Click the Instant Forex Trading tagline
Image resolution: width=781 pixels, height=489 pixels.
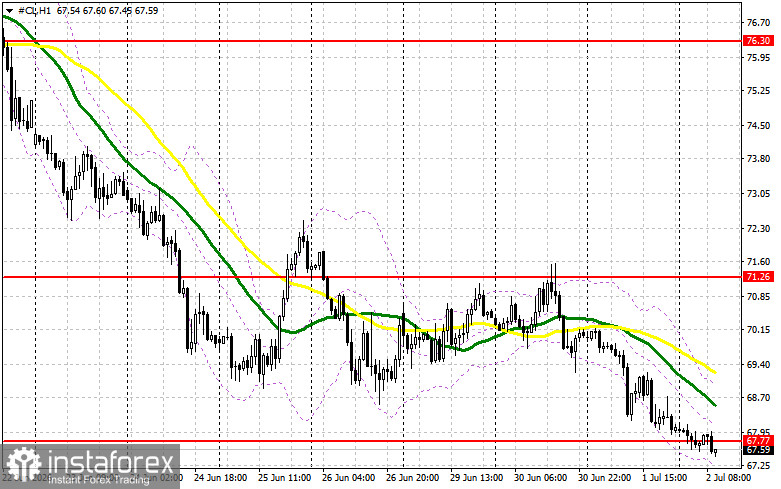pyautogui.click(x=99, y=480)
